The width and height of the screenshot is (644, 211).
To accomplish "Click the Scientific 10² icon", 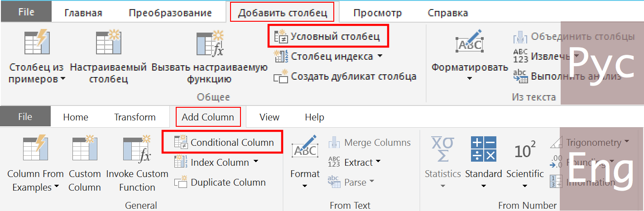I will [525, 149].
